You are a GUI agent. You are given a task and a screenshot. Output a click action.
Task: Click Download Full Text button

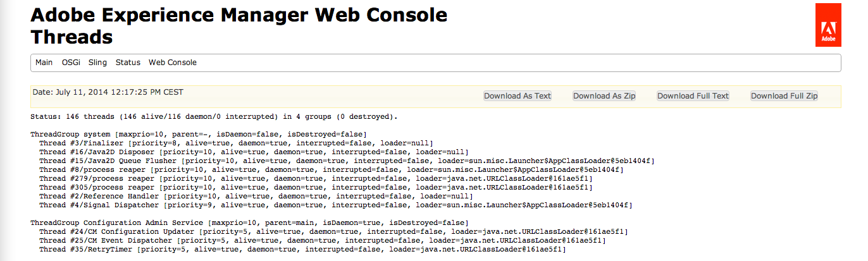coord(693,96)
